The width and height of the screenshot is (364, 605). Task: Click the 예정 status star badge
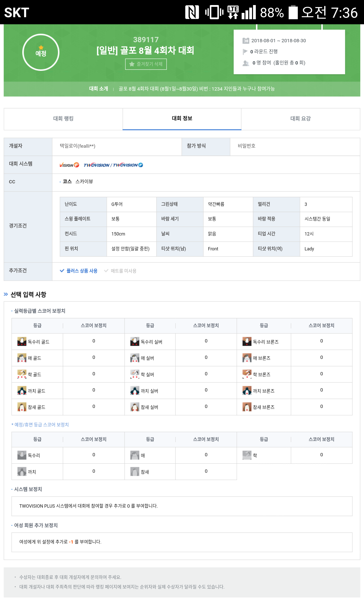tap(41, 52)
